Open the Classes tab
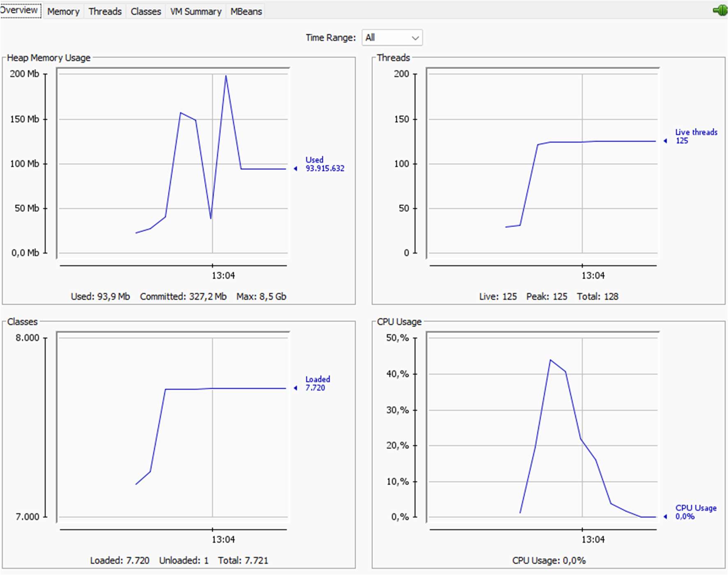 146,11
